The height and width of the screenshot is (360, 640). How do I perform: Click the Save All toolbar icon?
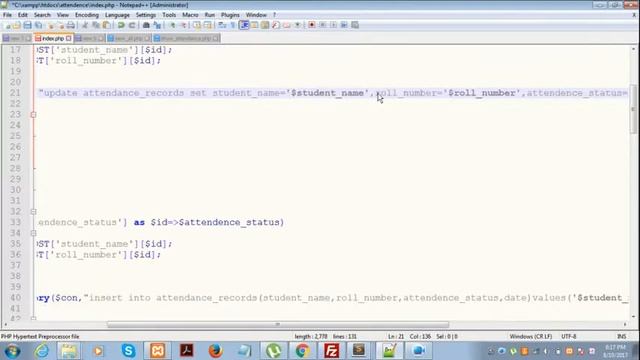(38, 25)
